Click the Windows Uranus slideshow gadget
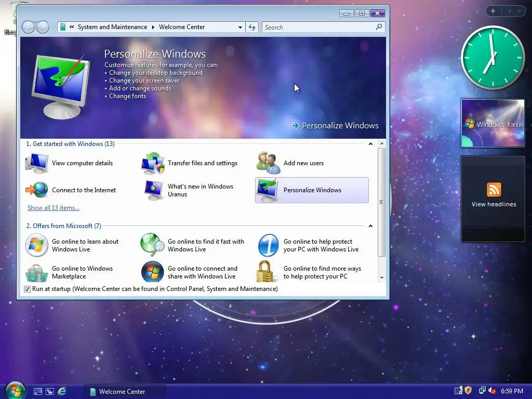Viewport: 532px width, 399px height. click(x=493, y=123)
